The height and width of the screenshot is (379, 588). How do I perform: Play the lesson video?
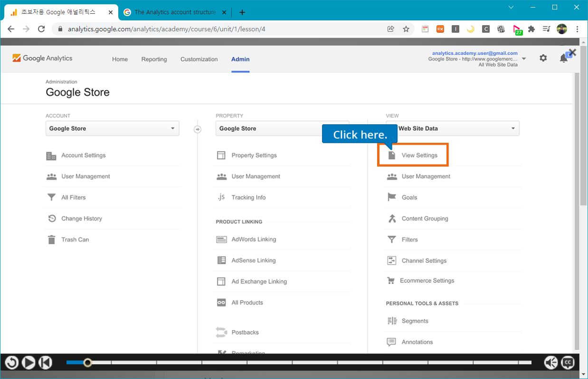[28, 363]
